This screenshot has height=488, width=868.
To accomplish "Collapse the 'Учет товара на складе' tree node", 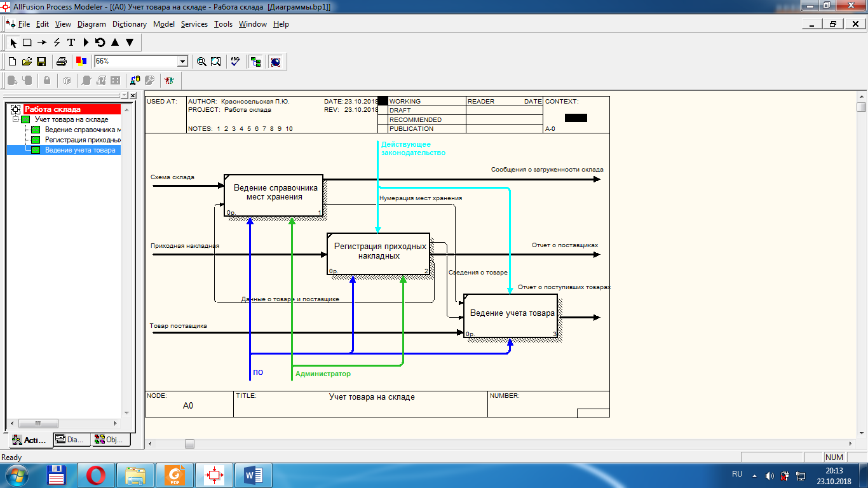I will 15,119.
